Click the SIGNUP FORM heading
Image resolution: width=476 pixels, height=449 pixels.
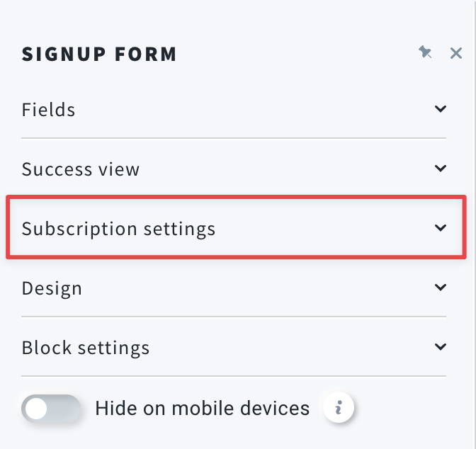point(99,55)
